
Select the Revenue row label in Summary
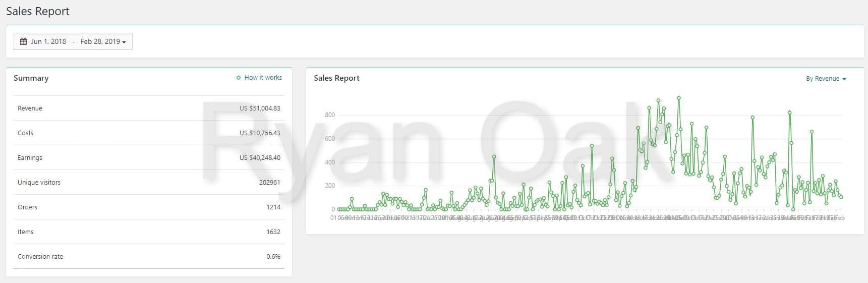coord(30,108)
